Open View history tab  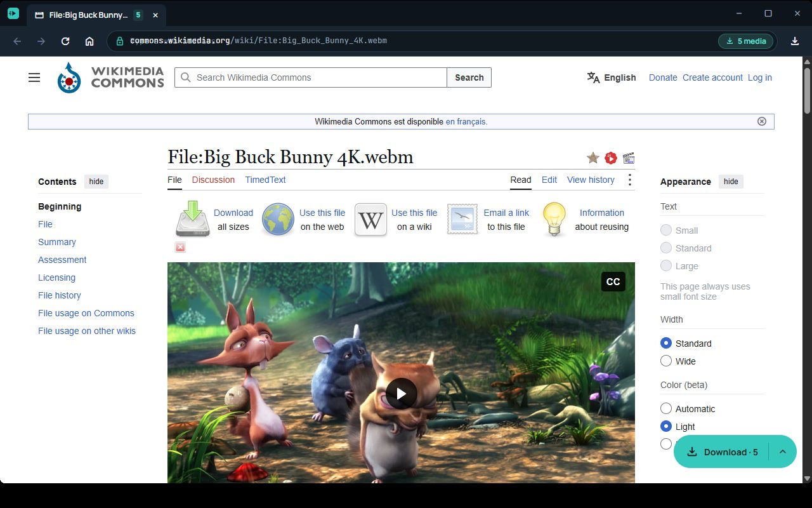click(x=591, y=180)
